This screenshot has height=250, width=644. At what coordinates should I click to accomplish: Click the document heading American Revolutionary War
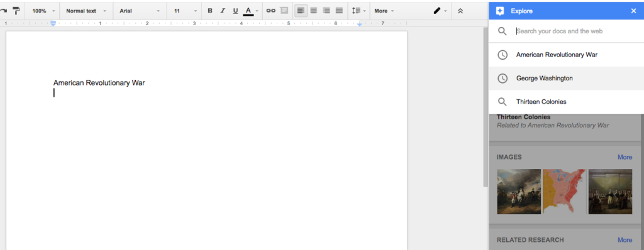(x=99, y=83)
